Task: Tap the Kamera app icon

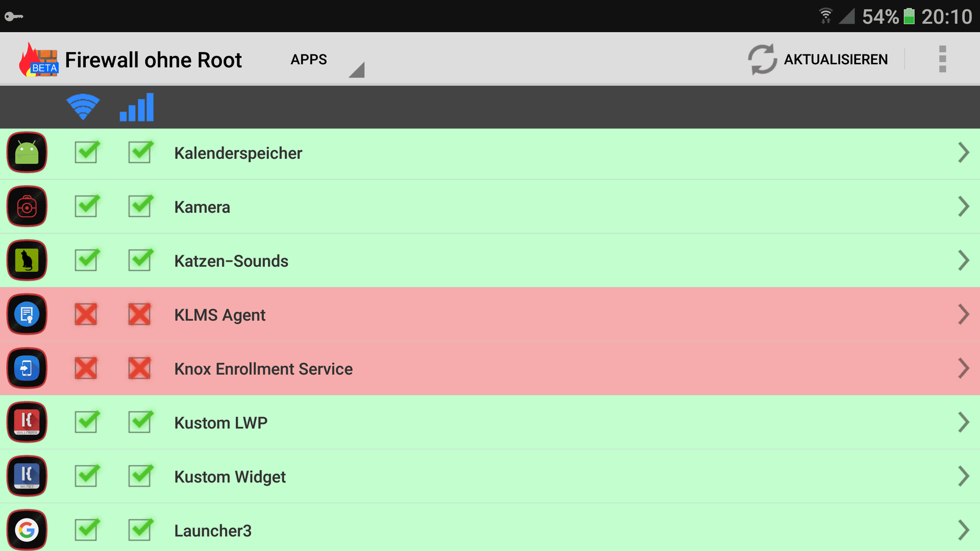Action: coord(27,207)
